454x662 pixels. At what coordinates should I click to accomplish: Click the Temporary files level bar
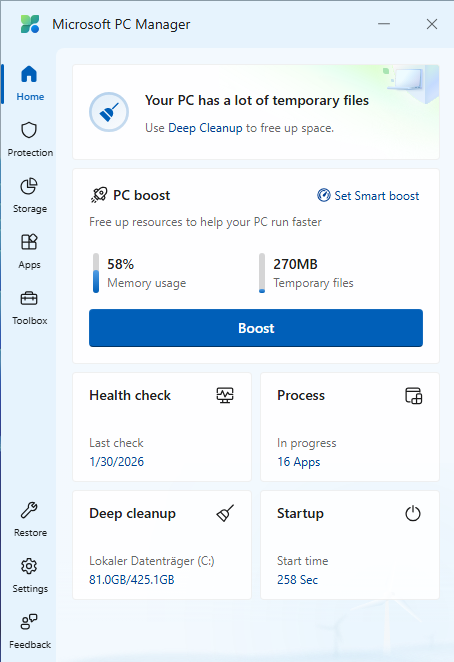(x=262, y=273)
